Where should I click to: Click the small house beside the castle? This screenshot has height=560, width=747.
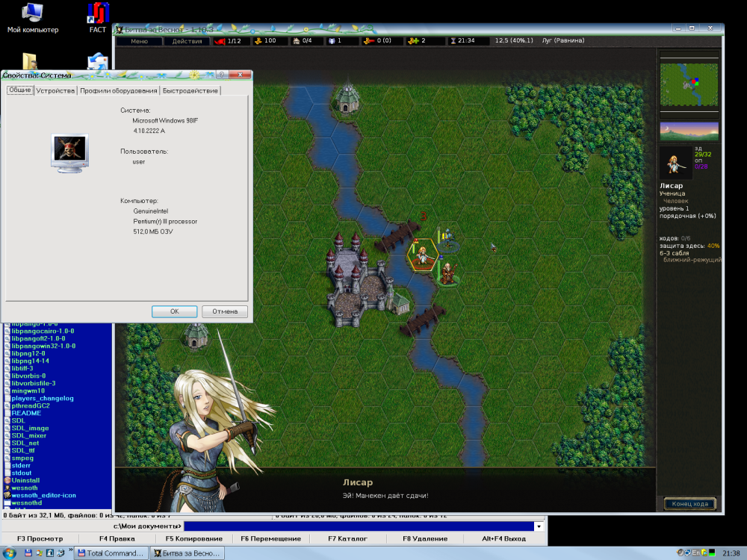[398, 302]
